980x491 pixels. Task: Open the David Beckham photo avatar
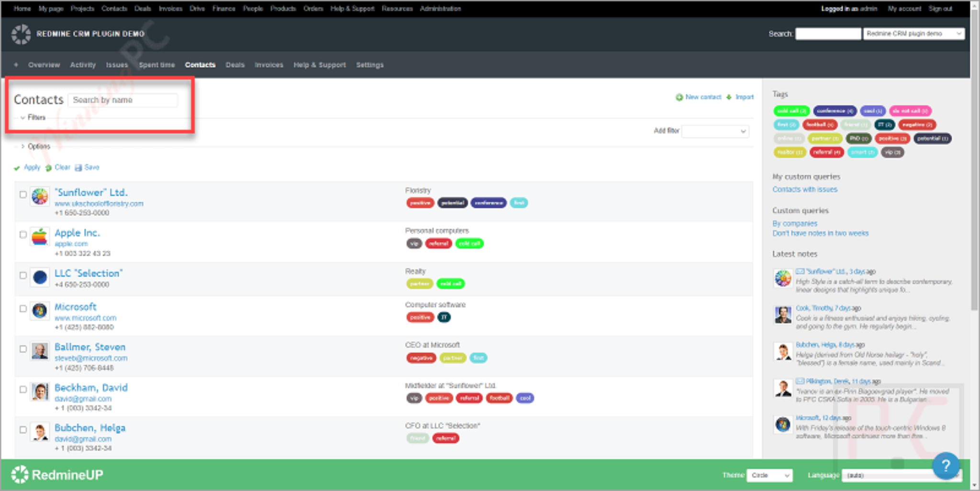coord(40,392)
